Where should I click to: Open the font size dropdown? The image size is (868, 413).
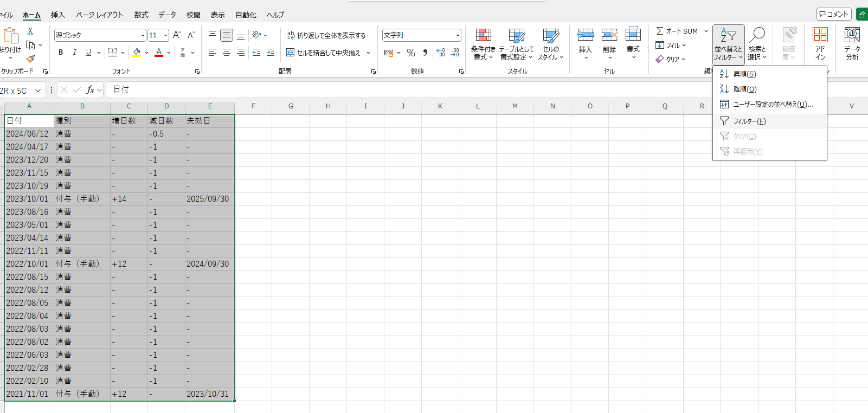pyautogui.click(x=165, y=35)
